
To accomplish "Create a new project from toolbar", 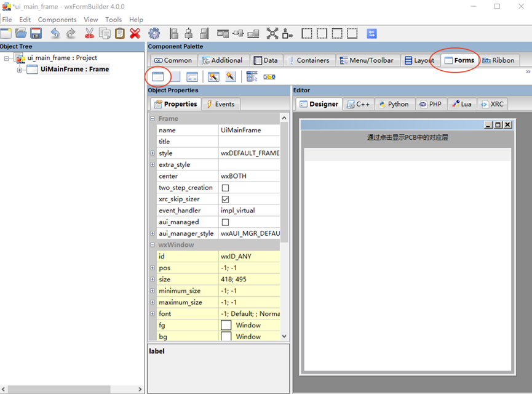I will point(6,33).
